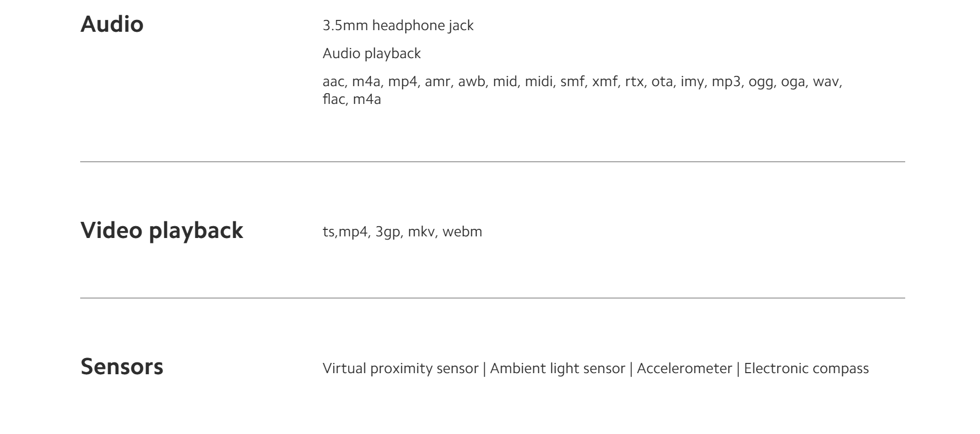The image size is (980, 434).
Task: Click the aac format text
Action: 333,82
